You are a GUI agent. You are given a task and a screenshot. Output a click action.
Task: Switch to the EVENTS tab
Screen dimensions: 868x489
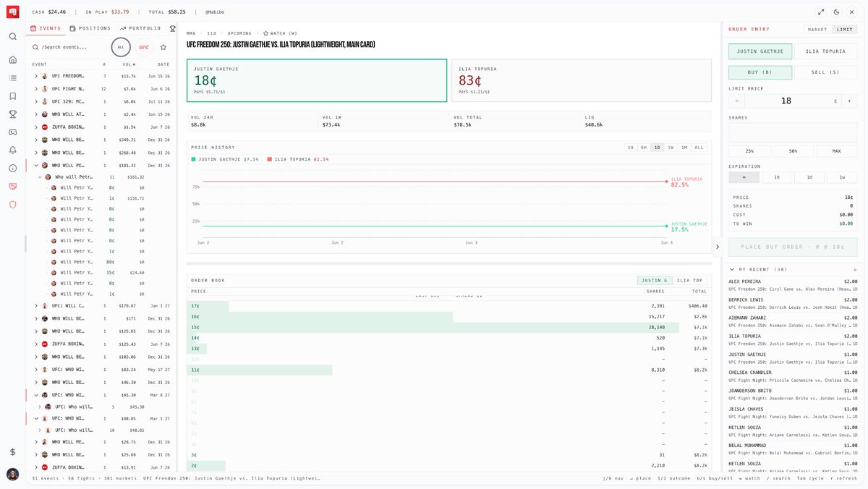(x=45, y=28)
